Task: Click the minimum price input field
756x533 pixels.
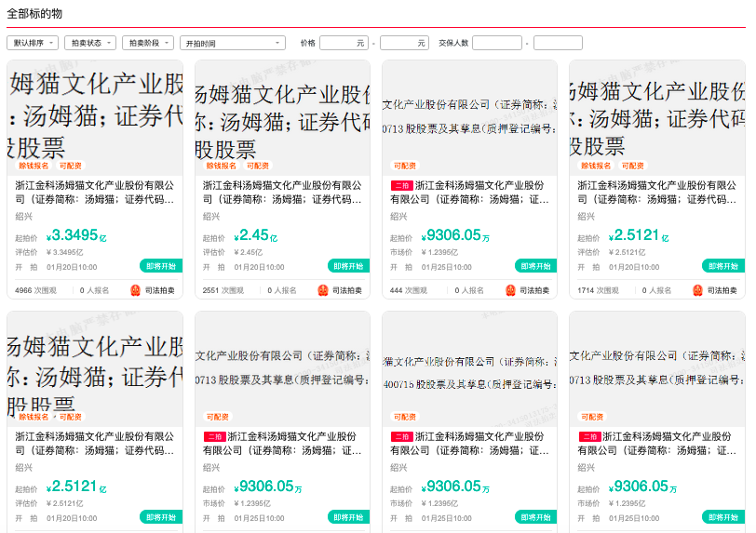Action: pyautogui.click(x=344, y=43)
